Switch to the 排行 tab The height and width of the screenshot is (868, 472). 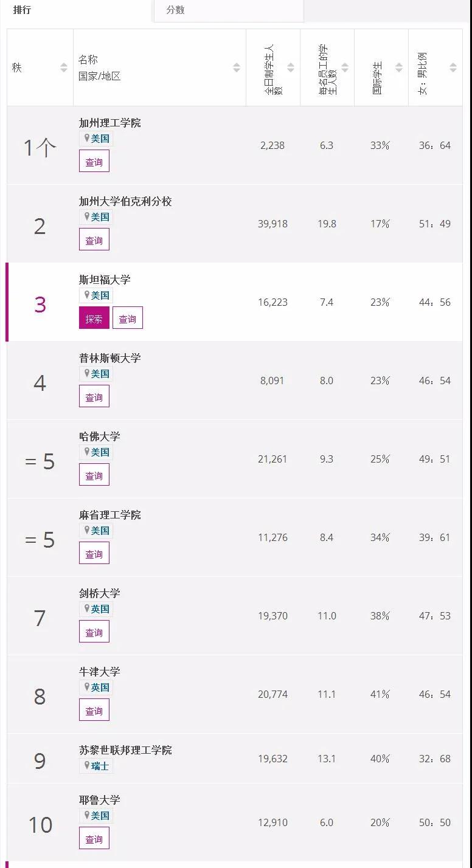coord(23,10)
